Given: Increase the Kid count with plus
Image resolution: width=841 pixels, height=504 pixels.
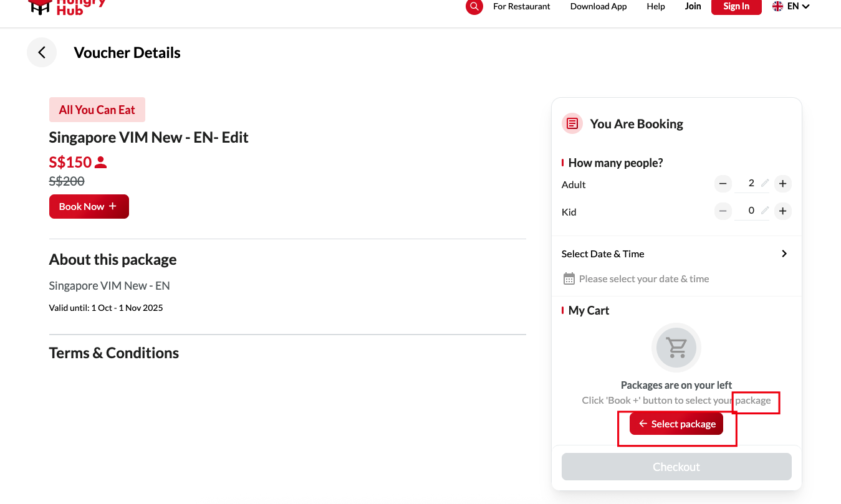Looking at the screenshot, I should (x=783, y=211).
